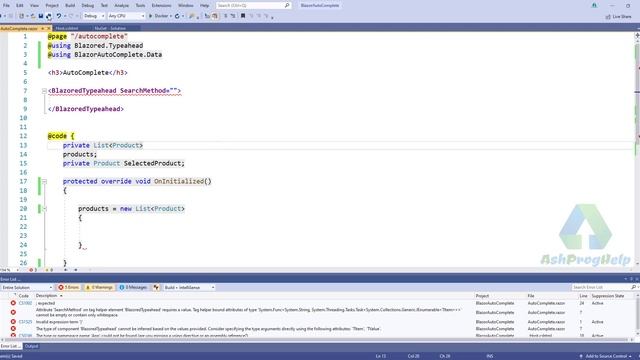Screen dimensions: 640x360
Task: Open the Build + IntelliSense dropdown
Action: tap(189, 288)
